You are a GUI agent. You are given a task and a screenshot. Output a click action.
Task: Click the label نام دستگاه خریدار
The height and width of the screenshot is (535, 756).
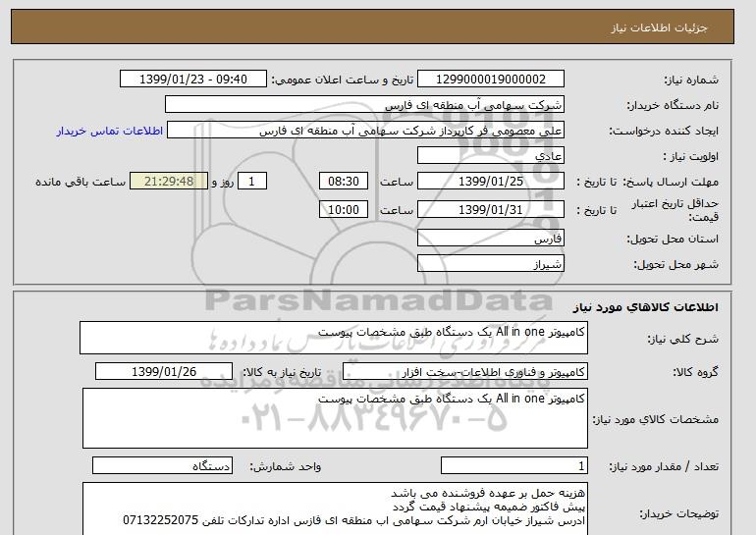click(x=673, y=105)
